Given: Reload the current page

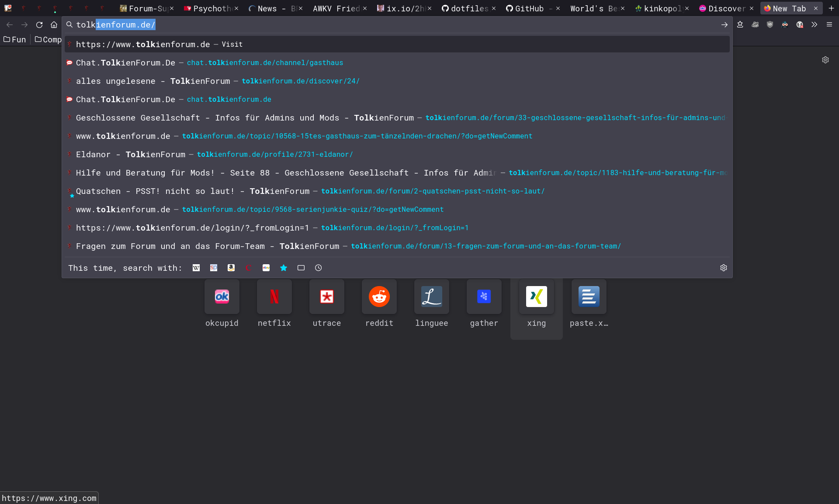Looking at the screenshot, I should click(x=39, y=25).
